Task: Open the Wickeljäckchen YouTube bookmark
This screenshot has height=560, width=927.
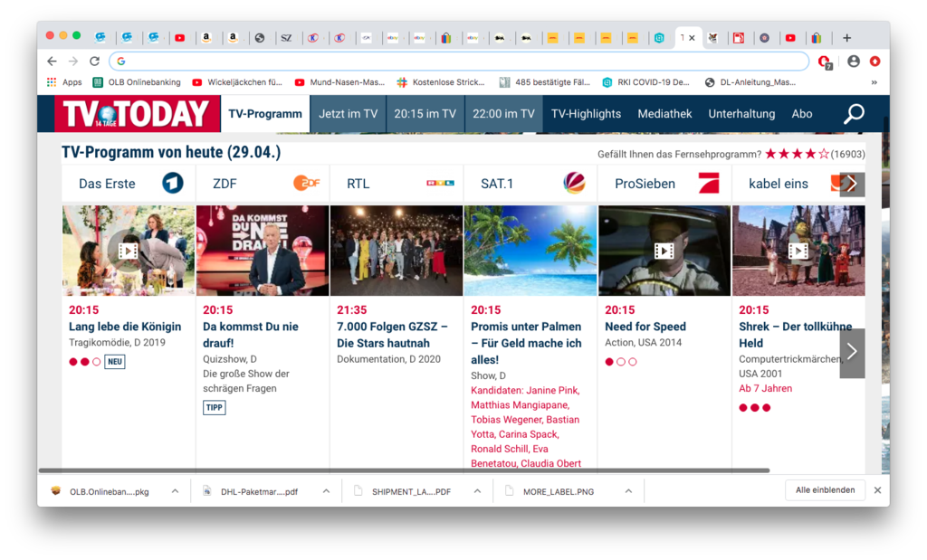Action: click(237, 82)
